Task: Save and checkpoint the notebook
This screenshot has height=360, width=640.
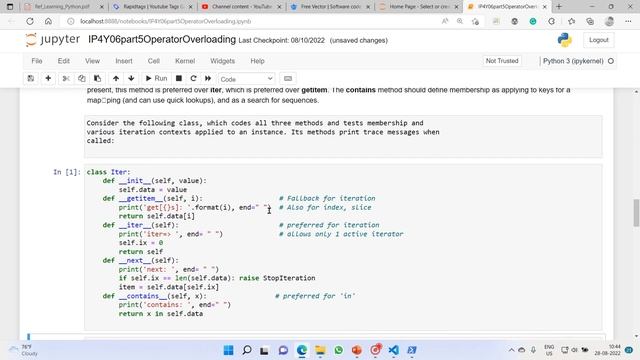Action: pos(31,78)
